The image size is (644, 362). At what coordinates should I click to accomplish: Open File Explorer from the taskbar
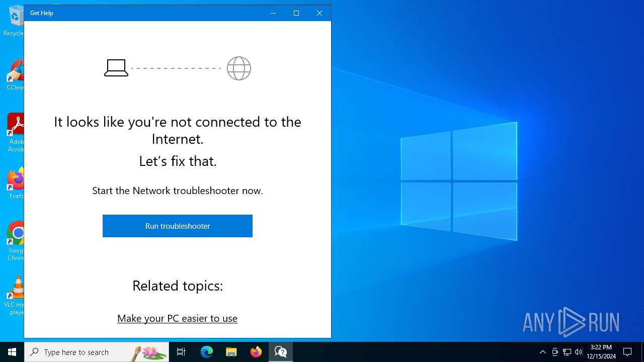coord(231,352)
